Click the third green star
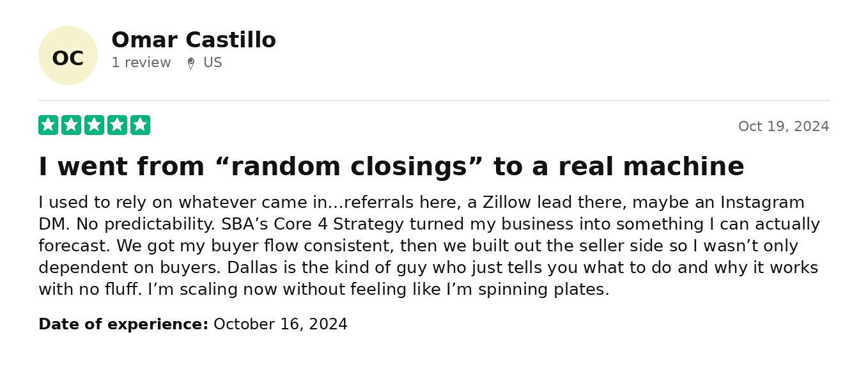Screen dimensions: 868x385 pos(94,125)
